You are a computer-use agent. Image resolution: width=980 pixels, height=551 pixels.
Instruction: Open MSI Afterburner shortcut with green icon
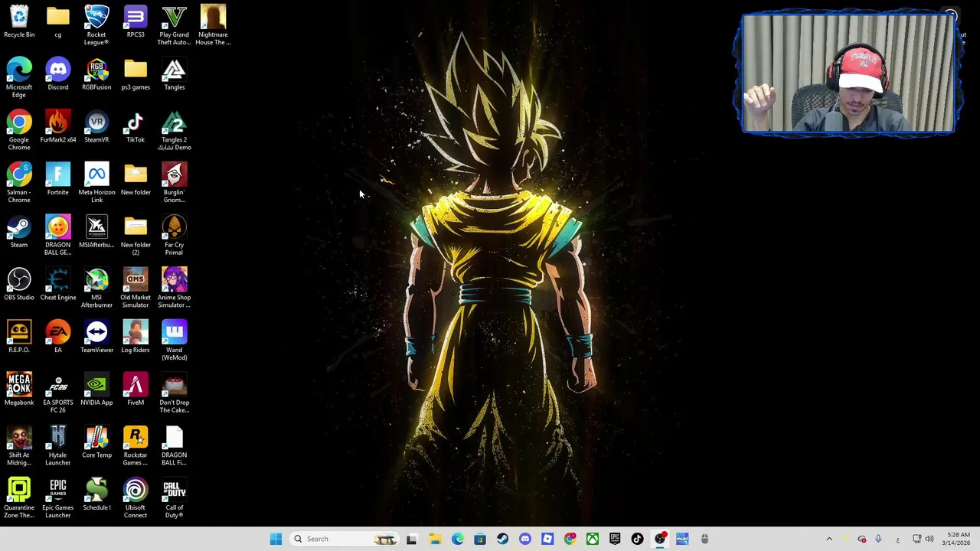pyautogui.click(x=96, y=288)
